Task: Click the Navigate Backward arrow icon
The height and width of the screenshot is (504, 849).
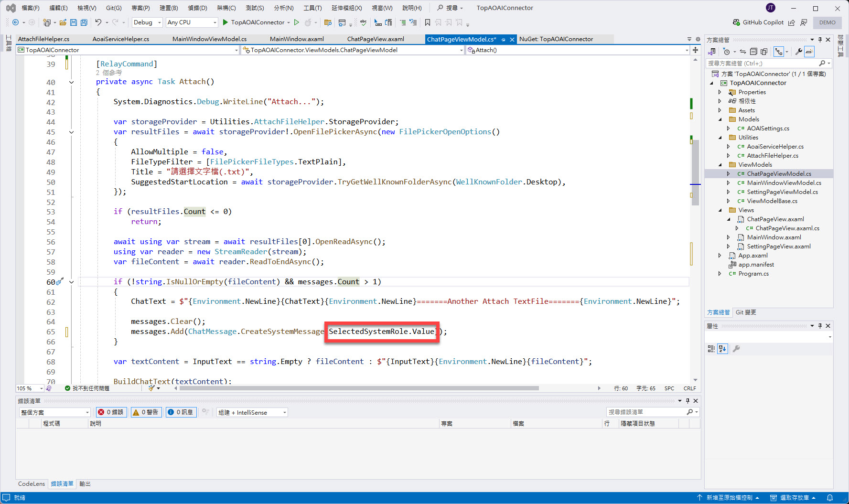Action: coord(15,22)
